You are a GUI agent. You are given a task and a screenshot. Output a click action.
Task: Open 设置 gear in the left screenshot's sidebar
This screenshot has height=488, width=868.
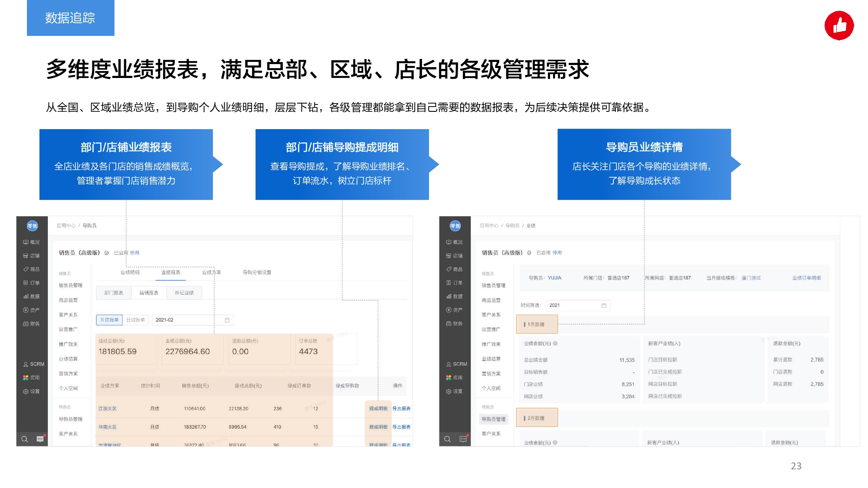coord(31,391)
